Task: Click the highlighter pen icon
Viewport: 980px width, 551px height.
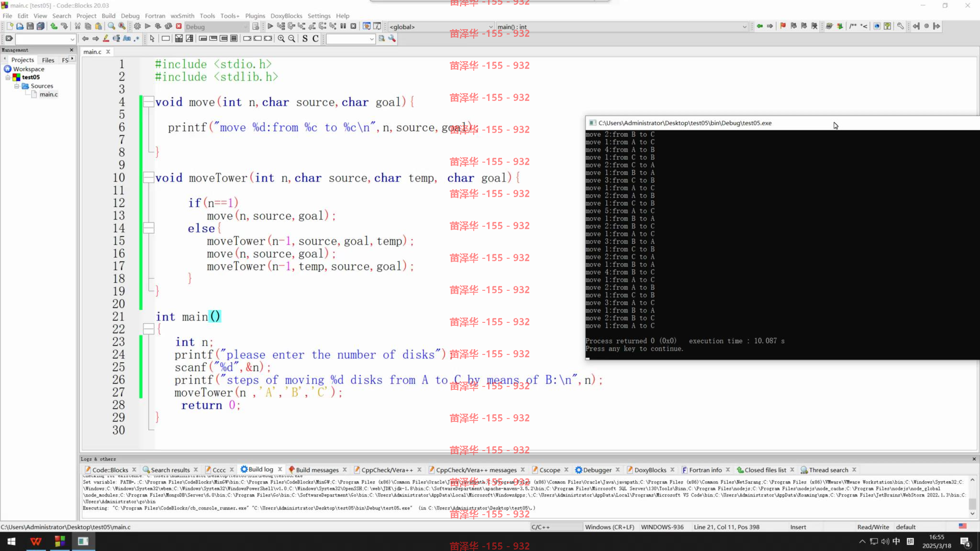Action: (x=106, y=39)
